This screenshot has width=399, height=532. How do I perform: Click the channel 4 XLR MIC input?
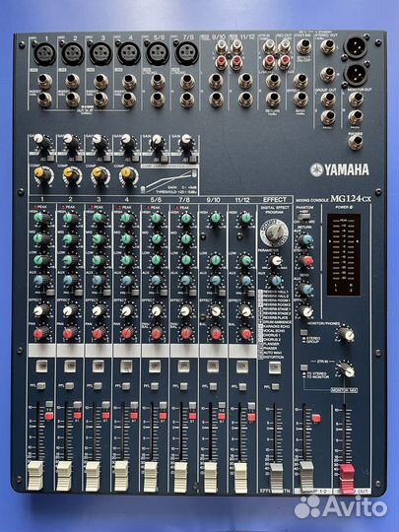pos(129,53)
